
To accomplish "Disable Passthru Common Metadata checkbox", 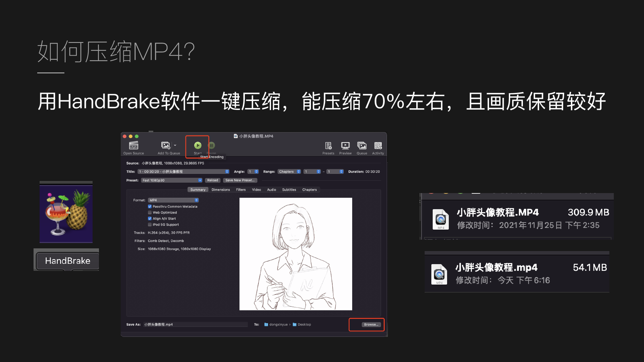I will point(150,206).
